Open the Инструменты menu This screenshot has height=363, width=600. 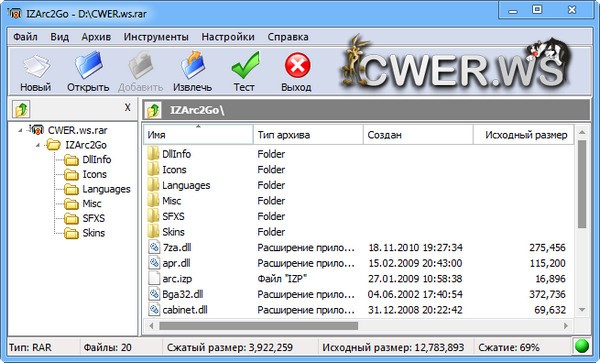coord(156,37)
